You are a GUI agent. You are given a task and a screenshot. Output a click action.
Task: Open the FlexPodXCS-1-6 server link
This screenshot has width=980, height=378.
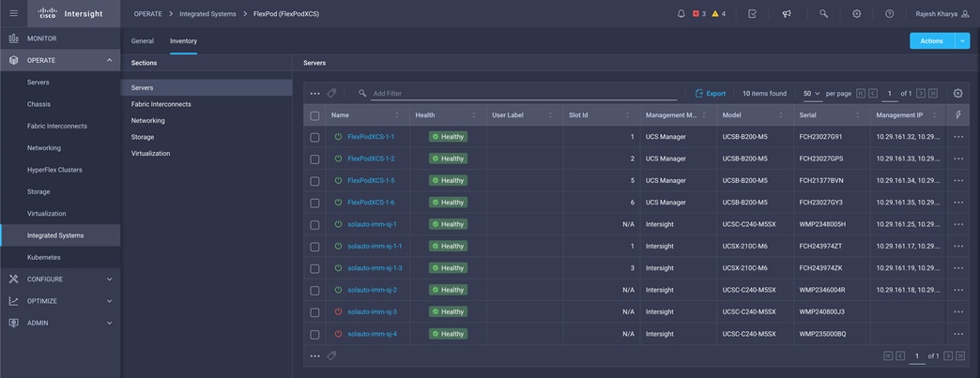click(x=371, y=203)
